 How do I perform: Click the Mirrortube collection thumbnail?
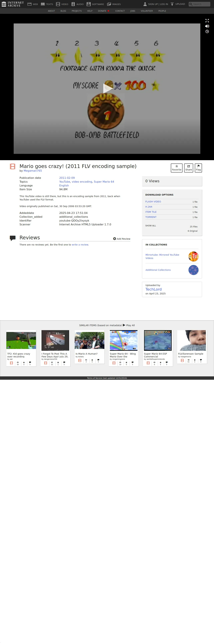click(193, 256)
